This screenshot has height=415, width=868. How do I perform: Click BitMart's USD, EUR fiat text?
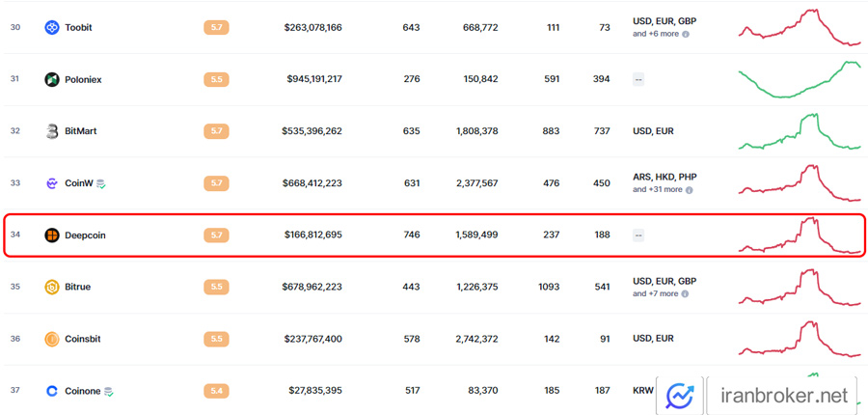click(653, 131)
